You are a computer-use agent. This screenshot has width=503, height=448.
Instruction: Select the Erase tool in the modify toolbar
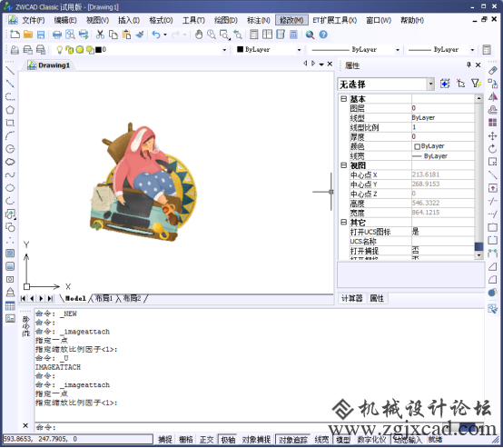tap(493, 70)
